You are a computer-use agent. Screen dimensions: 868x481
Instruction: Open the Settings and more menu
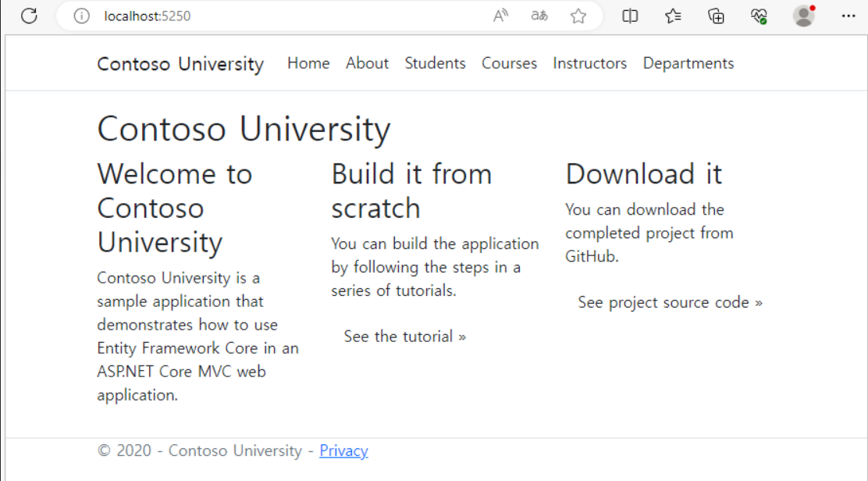[848, 16]
